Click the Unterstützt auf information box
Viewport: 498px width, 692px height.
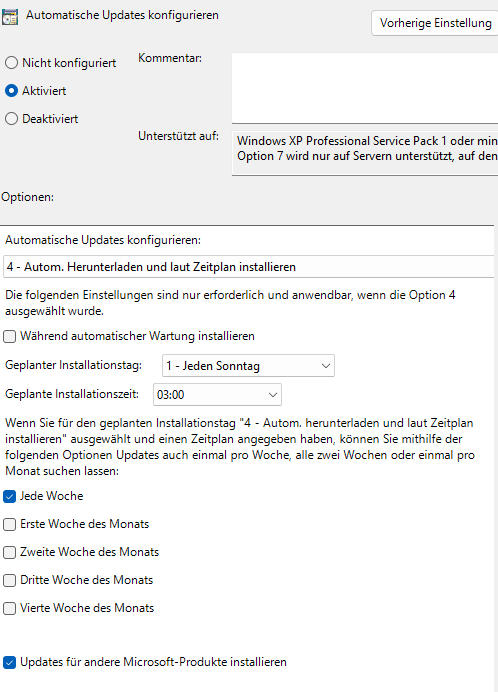365,154
